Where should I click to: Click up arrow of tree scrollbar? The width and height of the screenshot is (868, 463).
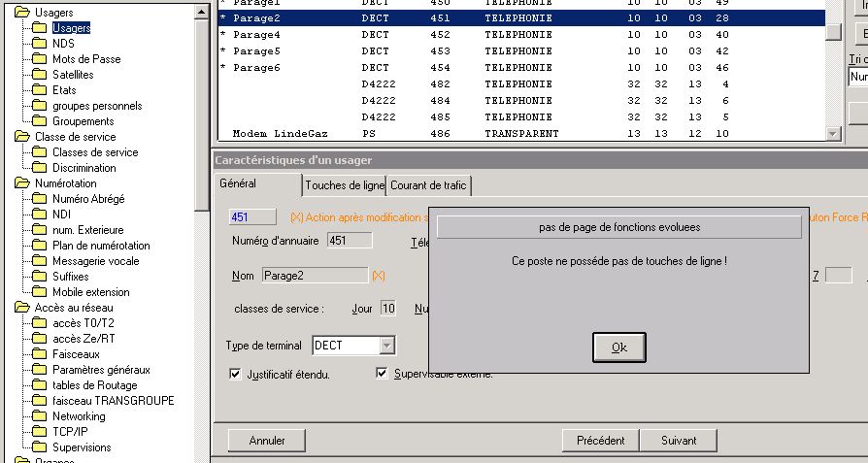(x=202, y=13)
